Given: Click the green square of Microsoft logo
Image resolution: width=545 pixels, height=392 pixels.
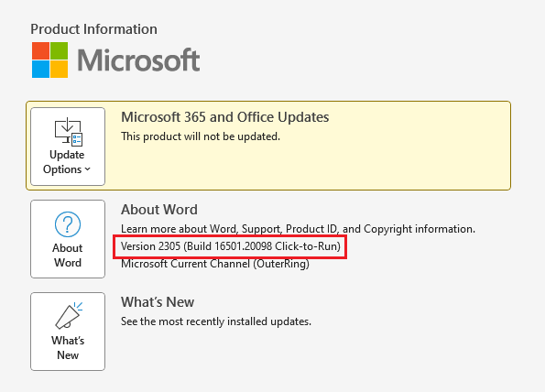Looking at the screenshot, I should tap(60, 50).
